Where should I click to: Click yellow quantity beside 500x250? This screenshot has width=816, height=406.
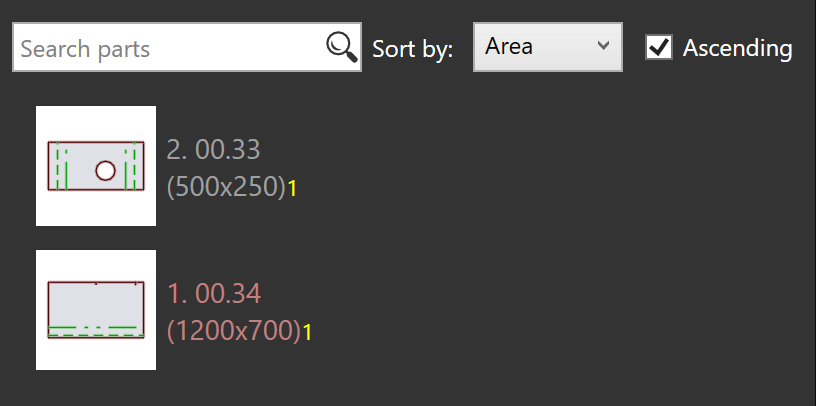[292, 189]
